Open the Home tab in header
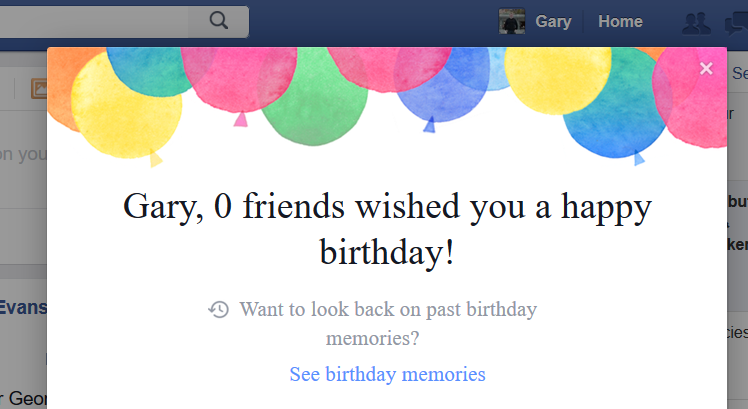Image resolution: width=748 pixels, height=409 pixels. (620, 22)
